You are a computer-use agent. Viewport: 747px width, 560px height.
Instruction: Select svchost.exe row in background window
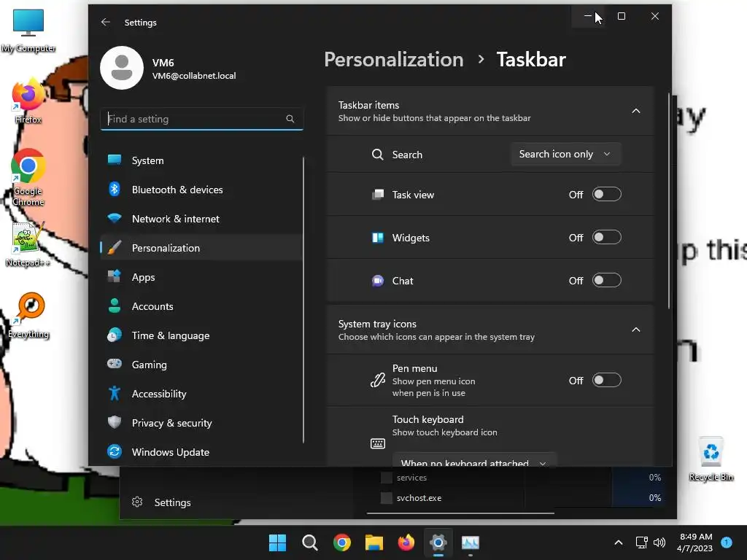[x=519, y=497]
